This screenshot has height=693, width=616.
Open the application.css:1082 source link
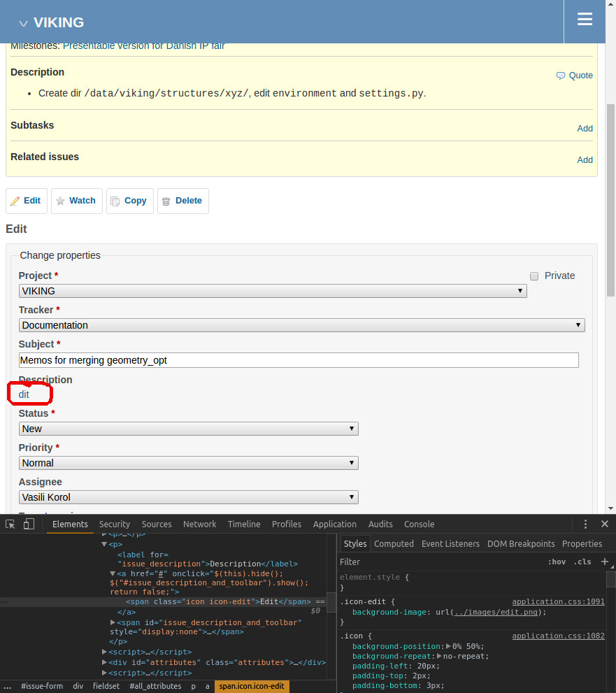point(558,636)
